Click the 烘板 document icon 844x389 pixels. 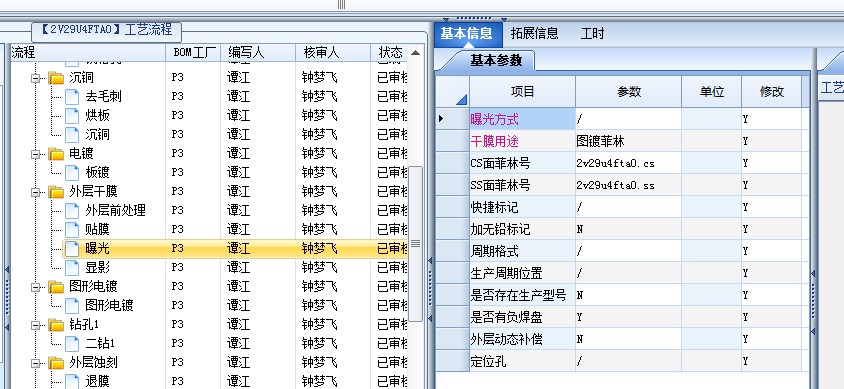tap(72, 116)
